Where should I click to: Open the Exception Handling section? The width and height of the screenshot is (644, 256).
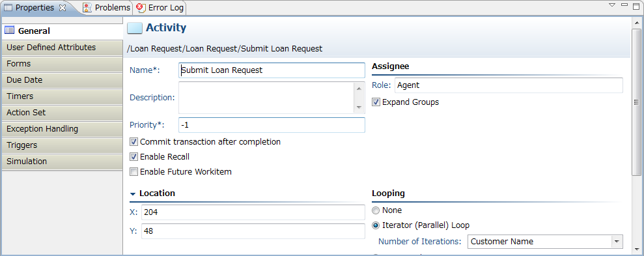point(62,129)
